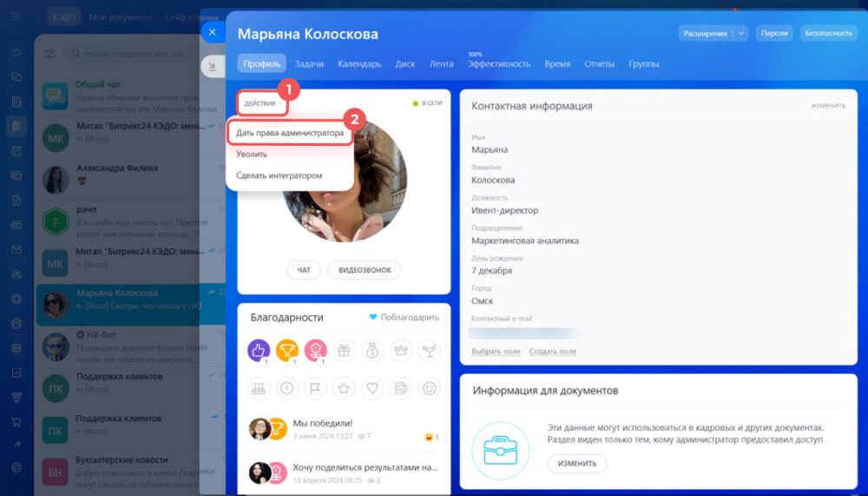Screen dimensions: 868x496
Task: Click the purple thumbs-up gratitude badge
Action: tap(259, 350)
